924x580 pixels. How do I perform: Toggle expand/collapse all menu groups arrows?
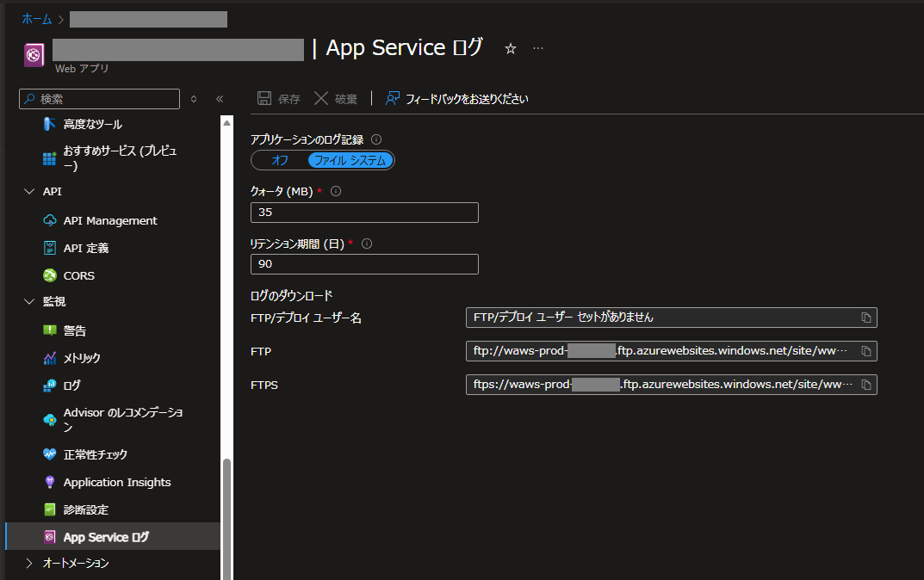pyautogui.click(x=193, y=99)
